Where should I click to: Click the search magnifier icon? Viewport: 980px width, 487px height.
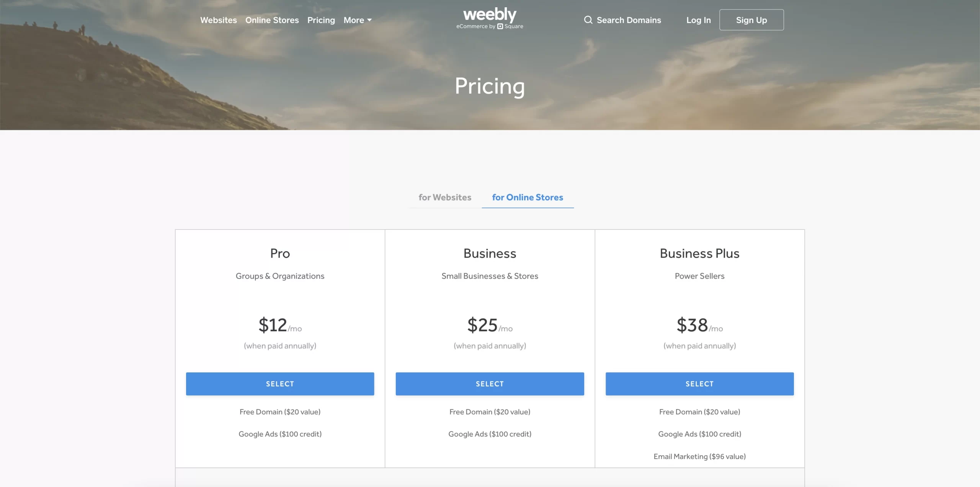click(x=588, y=20)
